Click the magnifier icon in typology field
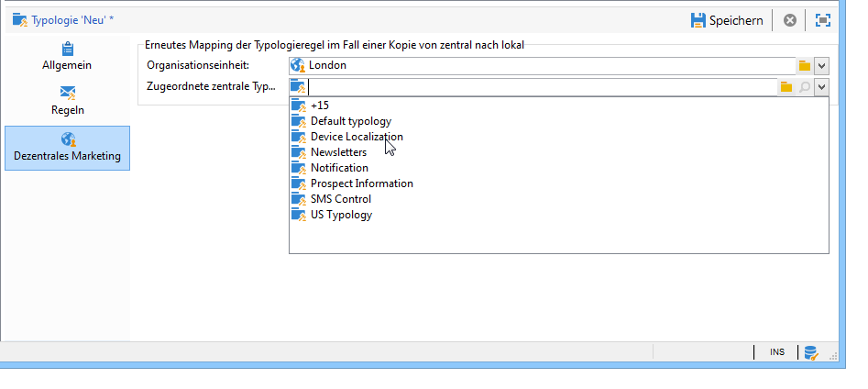 (805, 87)
